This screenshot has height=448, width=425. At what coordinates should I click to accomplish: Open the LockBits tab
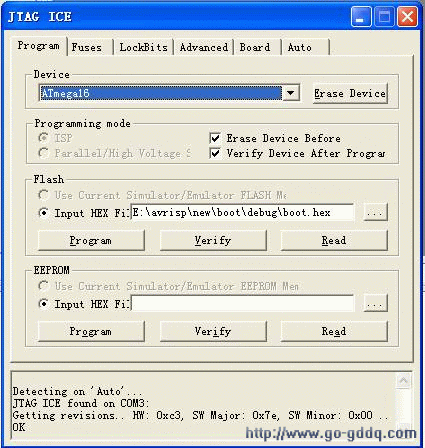143,47
